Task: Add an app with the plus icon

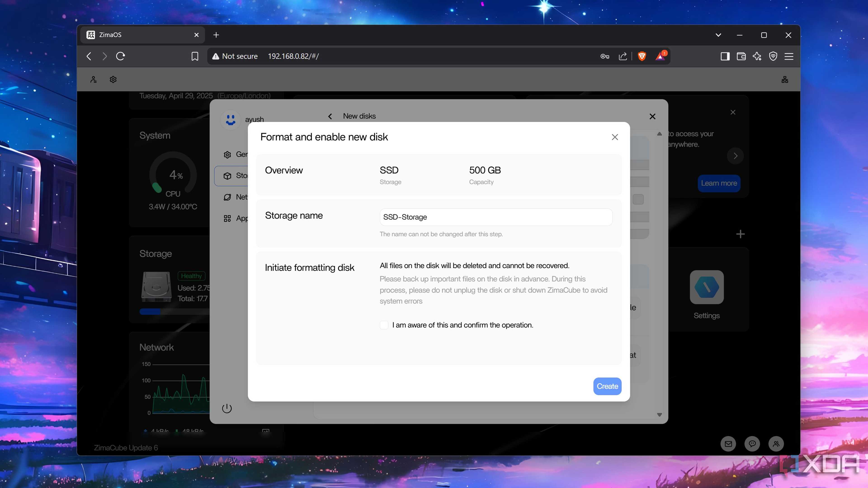Action: [740, 234]
